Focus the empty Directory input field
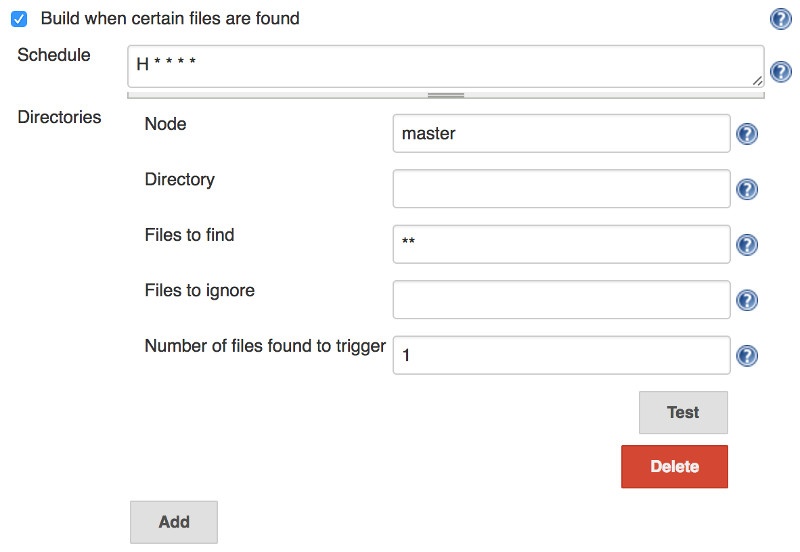 [561, 189]
